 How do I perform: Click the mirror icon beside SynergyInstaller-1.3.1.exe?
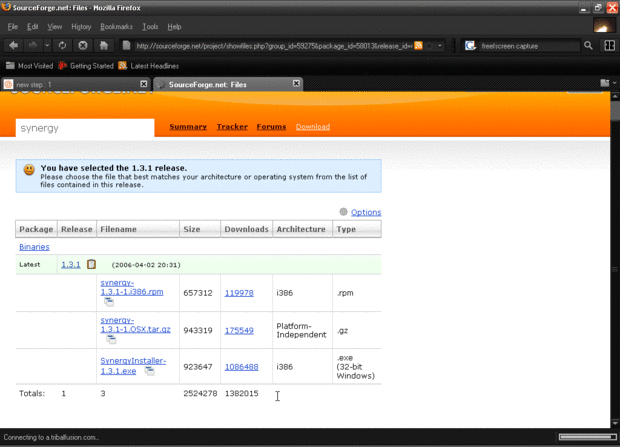(149, 371)
